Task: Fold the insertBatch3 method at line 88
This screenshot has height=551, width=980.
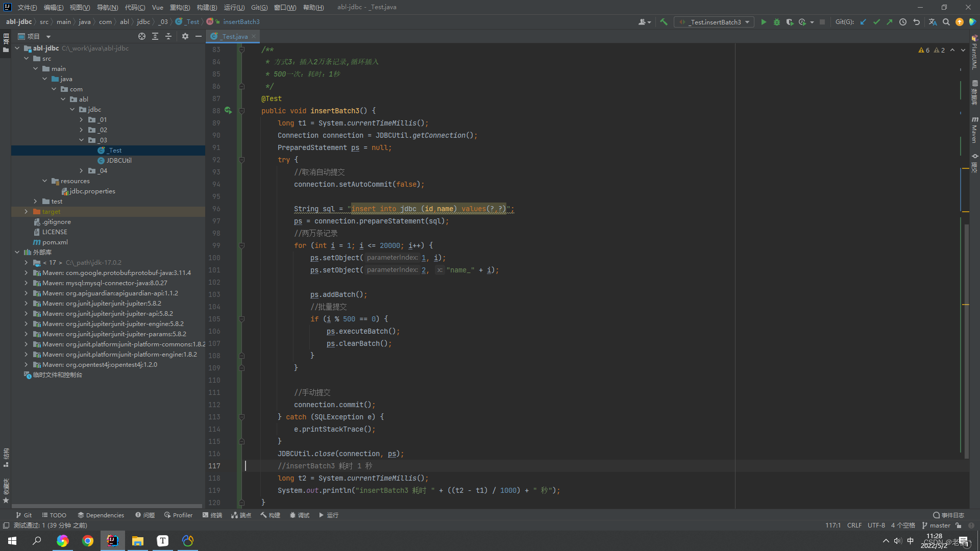Action: pos(241,111)
